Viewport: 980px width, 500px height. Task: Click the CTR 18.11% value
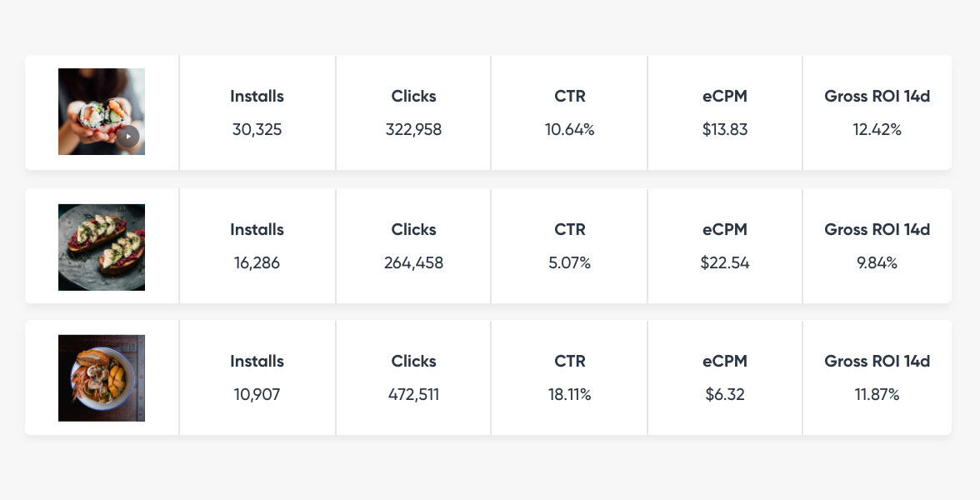[x=569, y=394]
